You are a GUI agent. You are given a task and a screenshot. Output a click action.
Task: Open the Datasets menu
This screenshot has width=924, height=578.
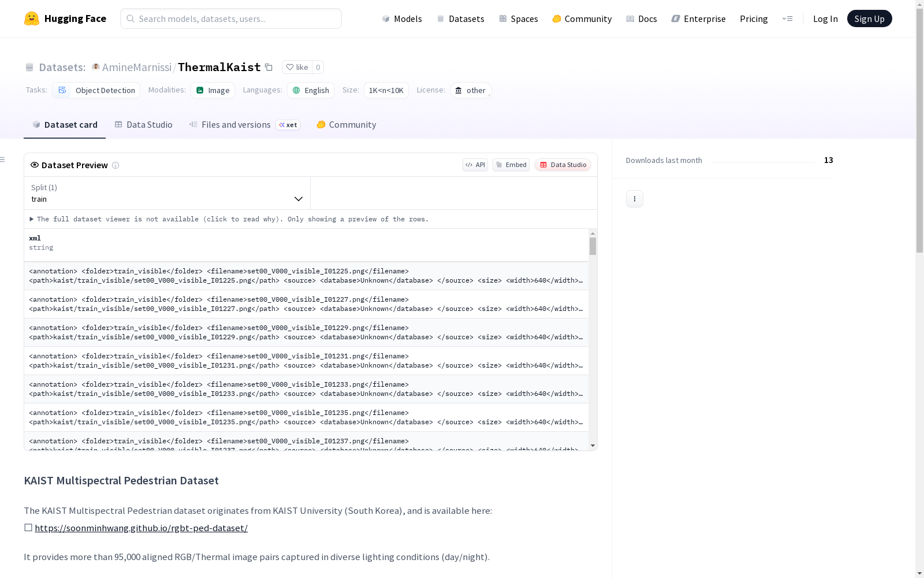[460, 18]
